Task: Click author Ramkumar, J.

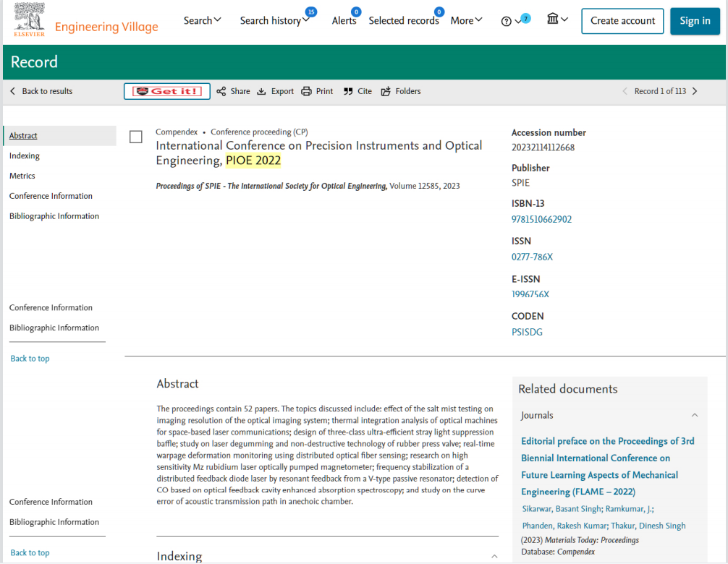Action: (629, 509)
